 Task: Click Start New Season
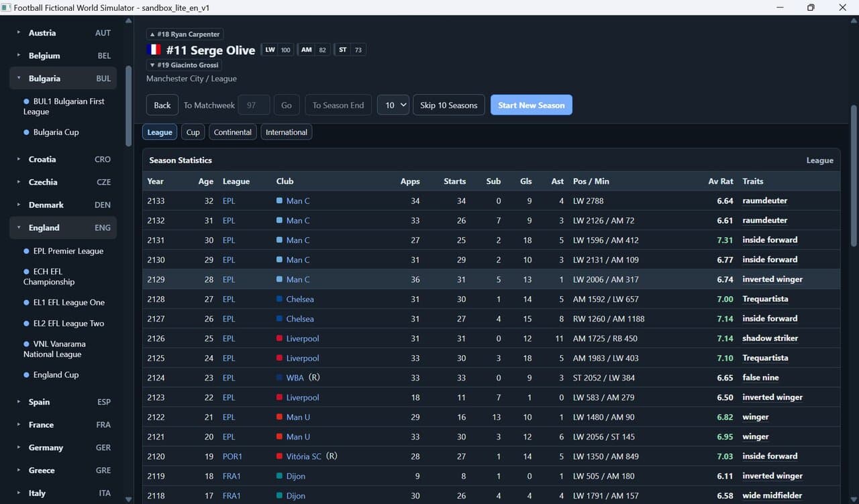pos(532,105)
